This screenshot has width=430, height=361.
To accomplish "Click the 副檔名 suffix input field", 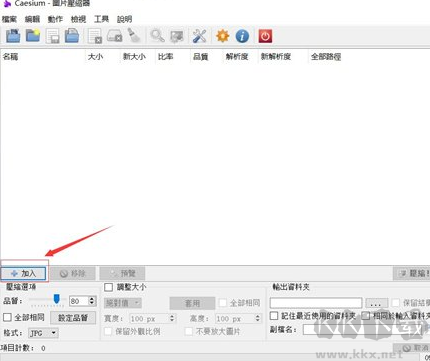I will [363, 330].
